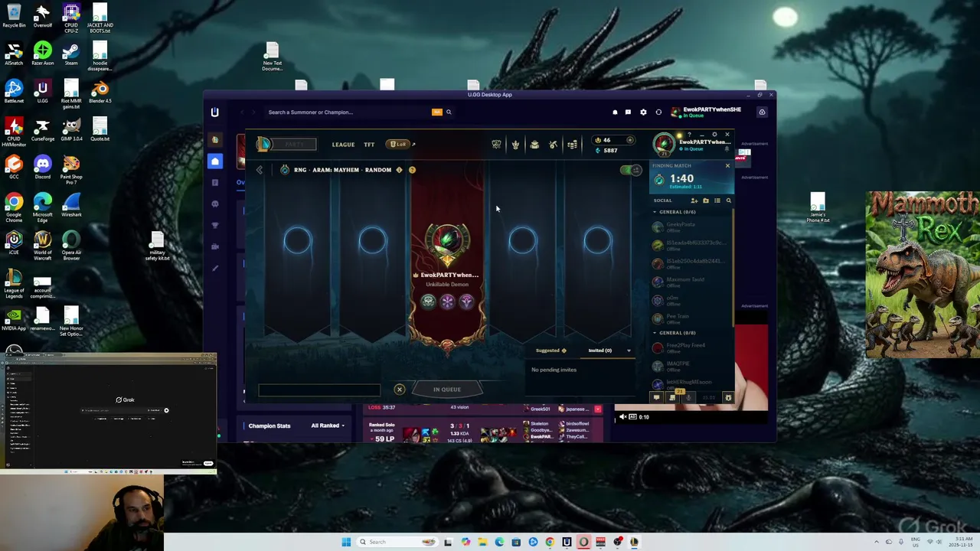Click the bug report icon in League client
This screenshot has width=980, height=551.
click(728, 398)
